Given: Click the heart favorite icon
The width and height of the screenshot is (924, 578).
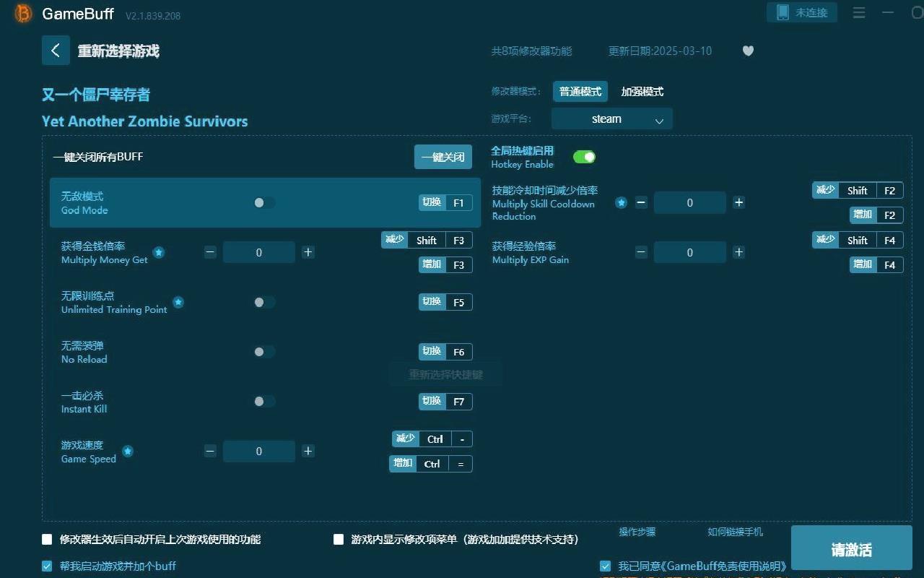Looking at the screenshot, I should tap(748, 51).
